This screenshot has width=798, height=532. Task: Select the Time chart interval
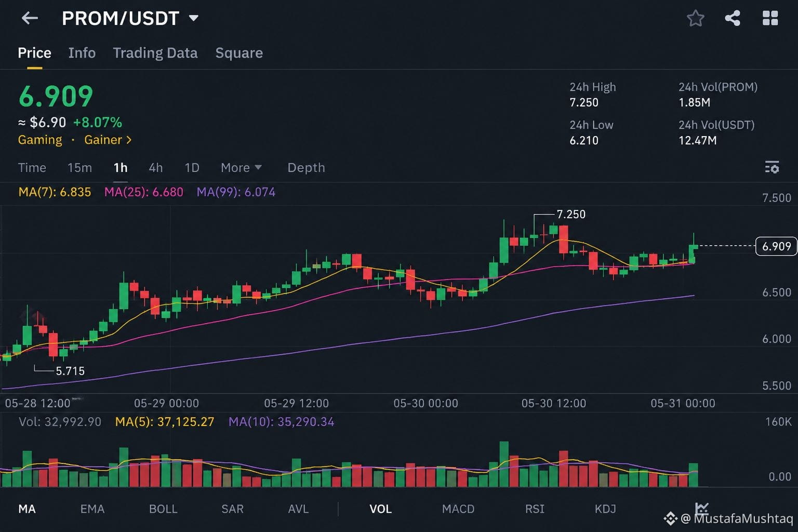32,167
